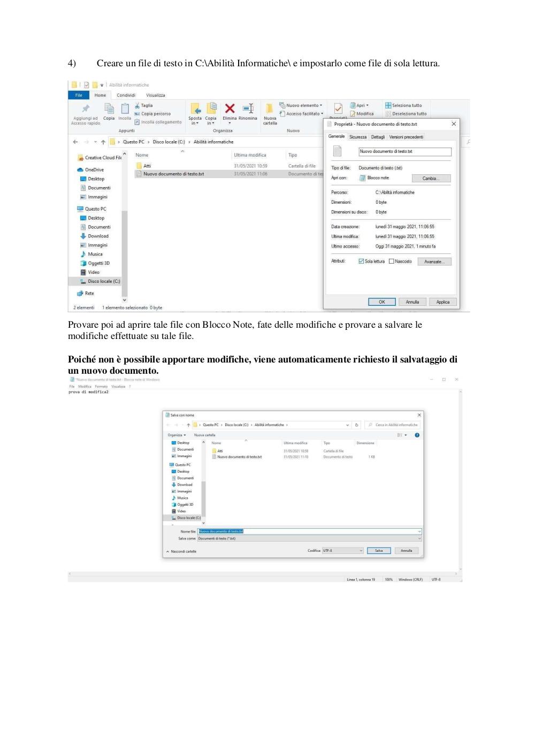Click OK in the Proprietà dialog

click(x=382, y=302)
